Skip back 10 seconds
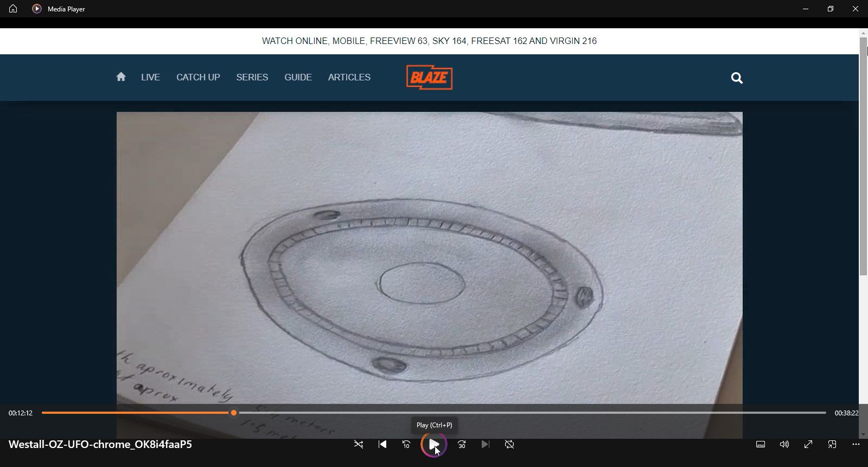Image resolution: width=868 pixels, height=467 pixels. click(406, 444)
